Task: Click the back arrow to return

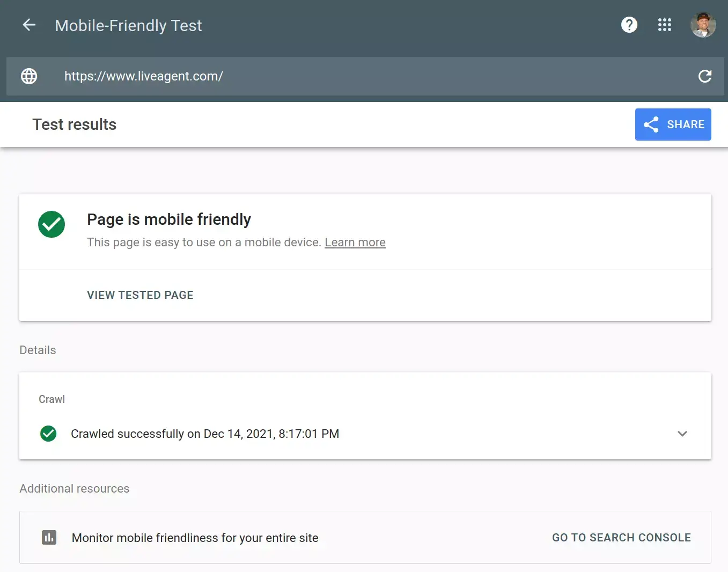Action: pyautogui.click(x=29, y=25)
